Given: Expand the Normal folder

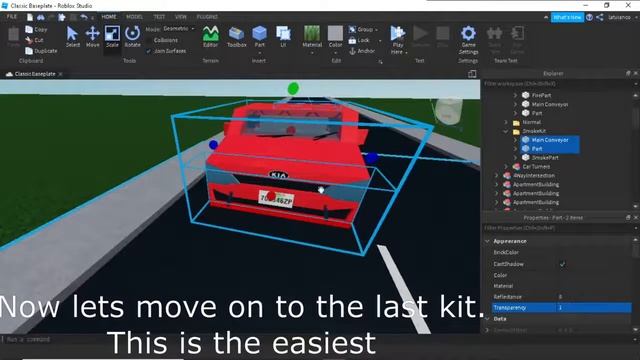Looking at the screenshot, I should tap(506, 122).
